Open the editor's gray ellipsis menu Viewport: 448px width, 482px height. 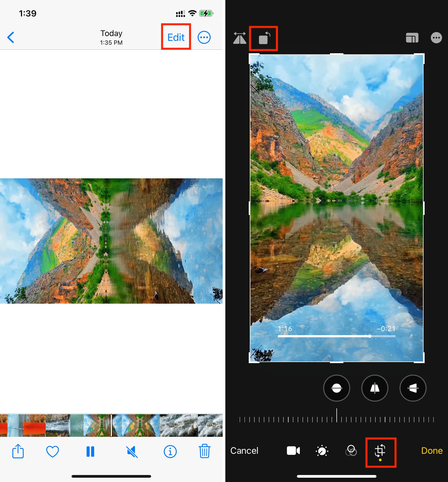coord(436,38)
